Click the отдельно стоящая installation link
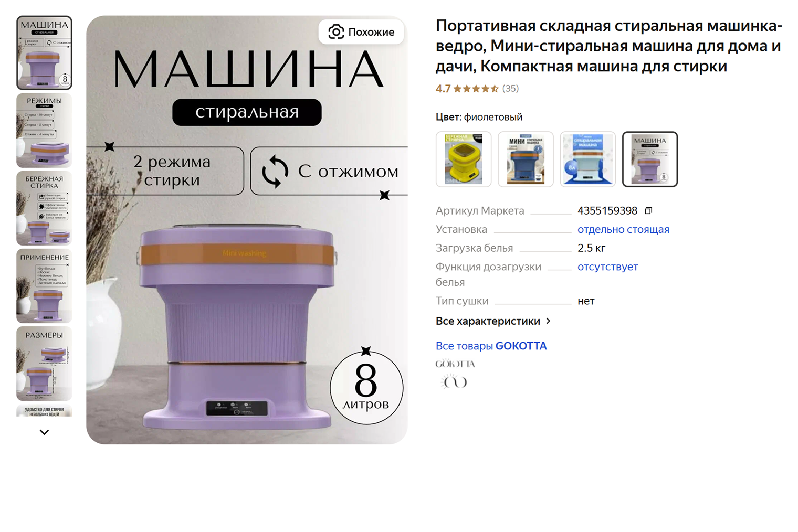Viewport: 798px width, 532px height. click(x=623, y=229)
